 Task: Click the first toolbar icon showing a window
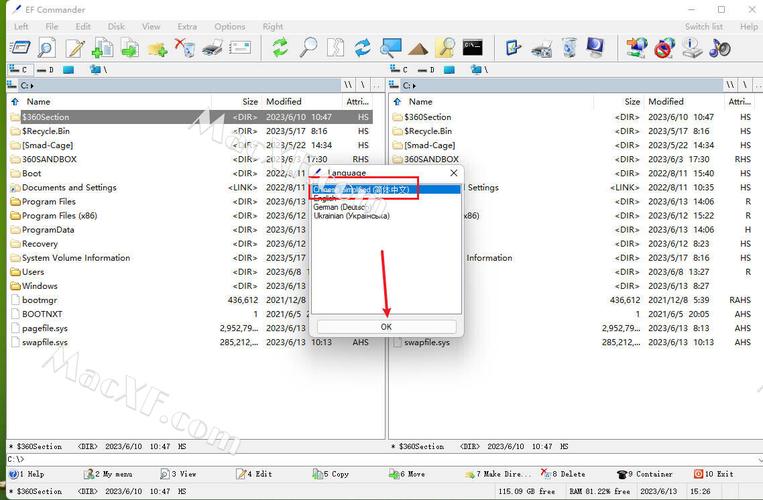(20, 48)
